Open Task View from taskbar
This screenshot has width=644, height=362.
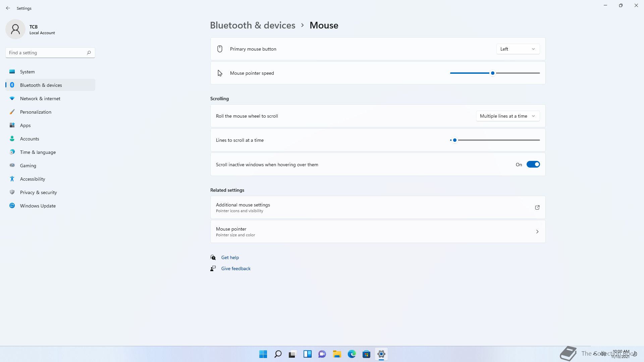(292, 354)
